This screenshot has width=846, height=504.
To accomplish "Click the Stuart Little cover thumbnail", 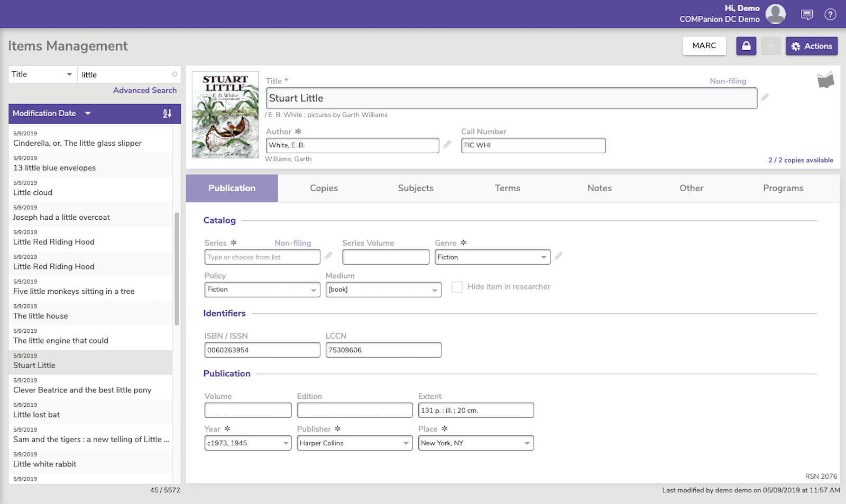I will tap(225, 115).
